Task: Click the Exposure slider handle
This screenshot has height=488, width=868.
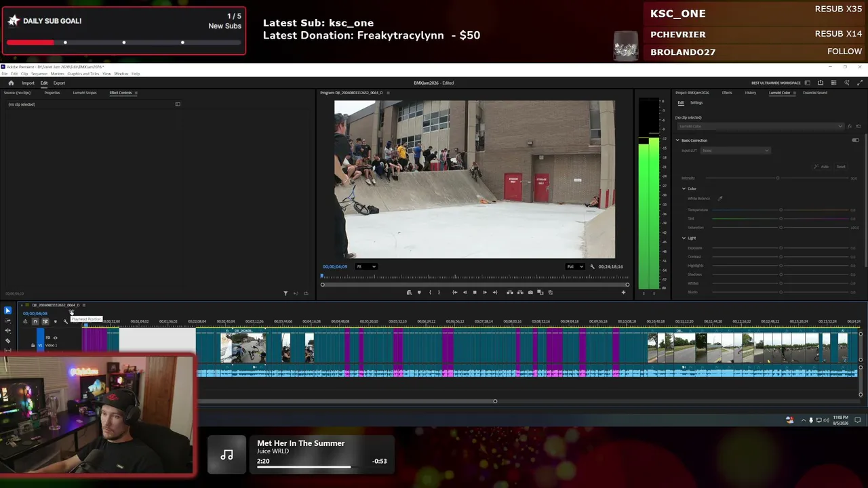Action: (x=781, y=248)
